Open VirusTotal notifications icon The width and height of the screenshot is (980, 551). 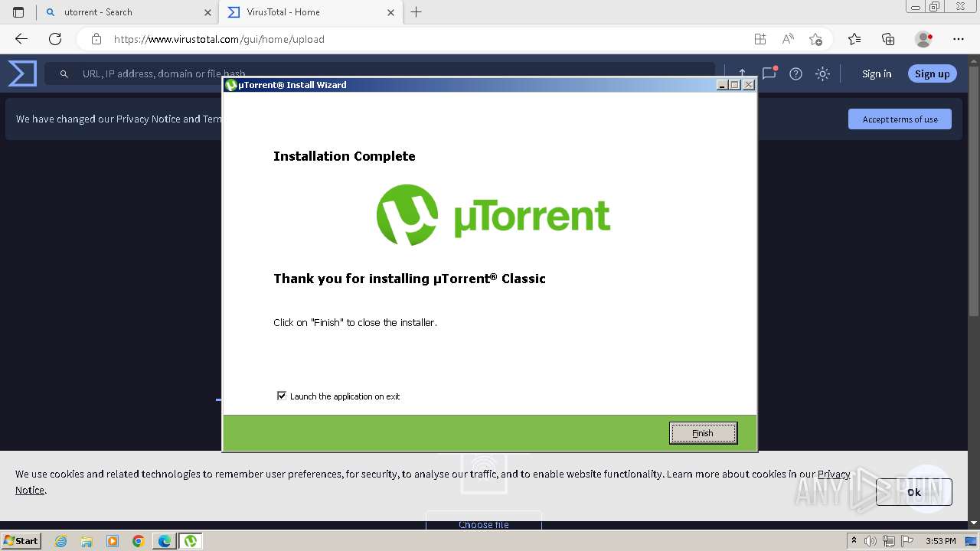coord(769,73)
